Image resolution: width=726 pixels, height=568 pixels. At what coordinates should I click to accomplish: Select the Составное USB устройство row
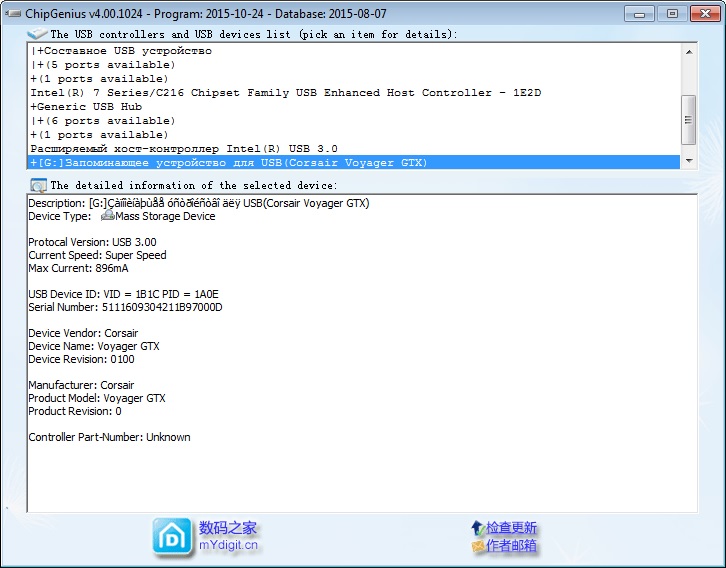(353, 51)
